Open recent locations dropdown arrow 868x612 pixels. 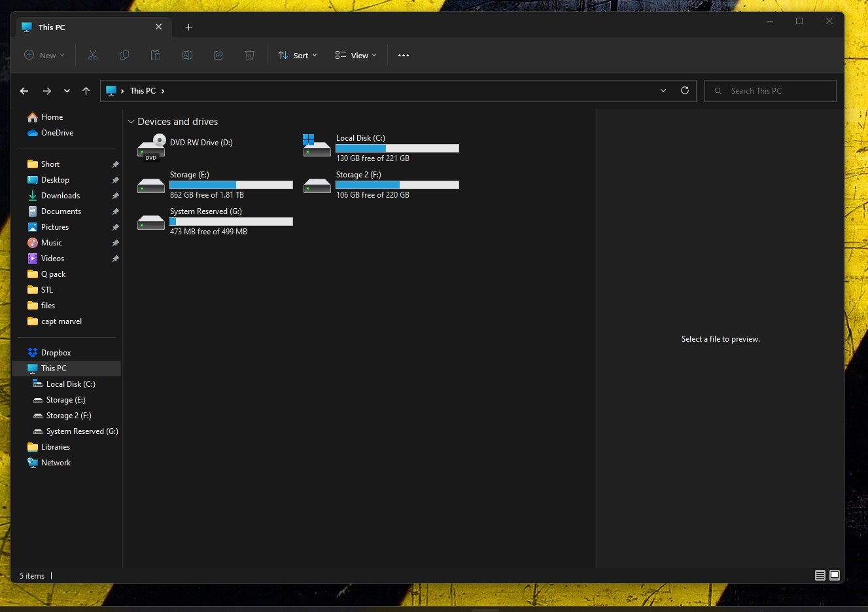click(x=67, y=91)
